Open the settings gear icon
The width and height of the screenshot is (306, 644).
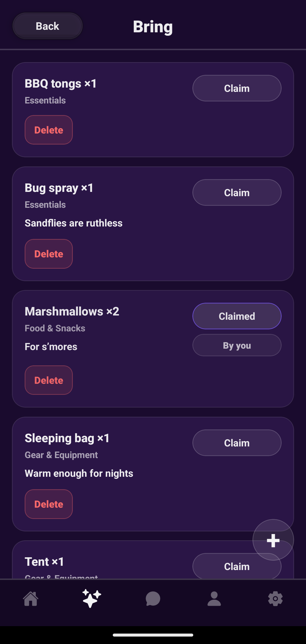275,599
